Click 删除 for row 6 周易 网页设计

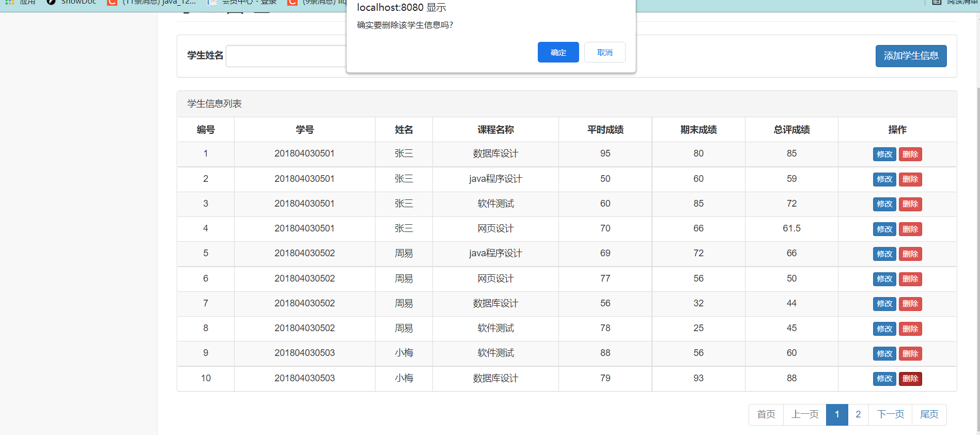coord(910,279)
